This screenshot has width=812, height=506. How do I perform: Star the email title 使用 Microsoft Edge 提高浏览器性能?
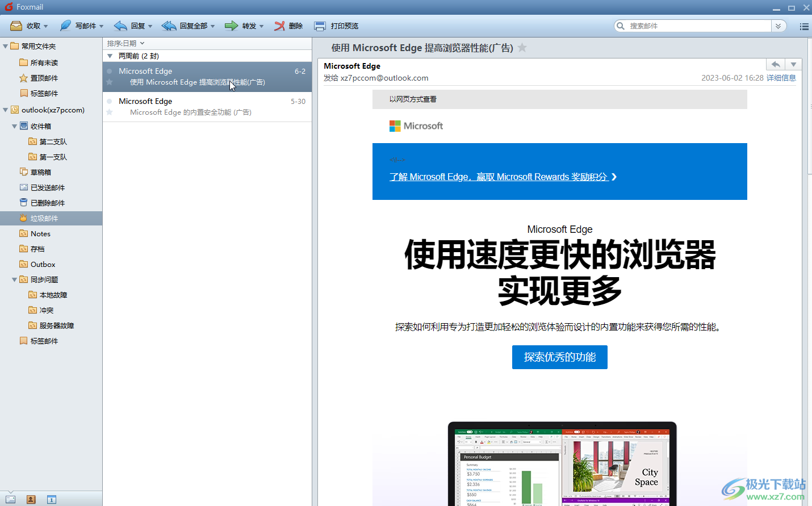(x=522, y=48)
